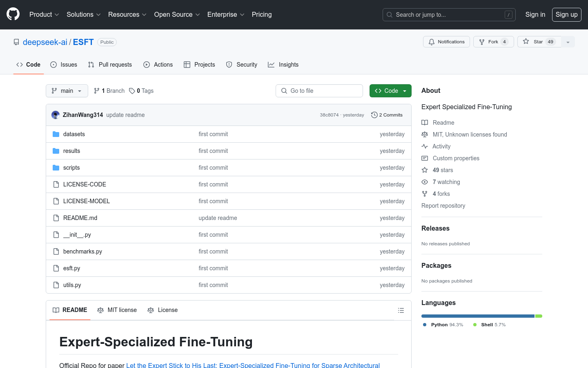Switch to the Actions tab
The width and height of the screenshot is (588, 368).
click(158, 65)
